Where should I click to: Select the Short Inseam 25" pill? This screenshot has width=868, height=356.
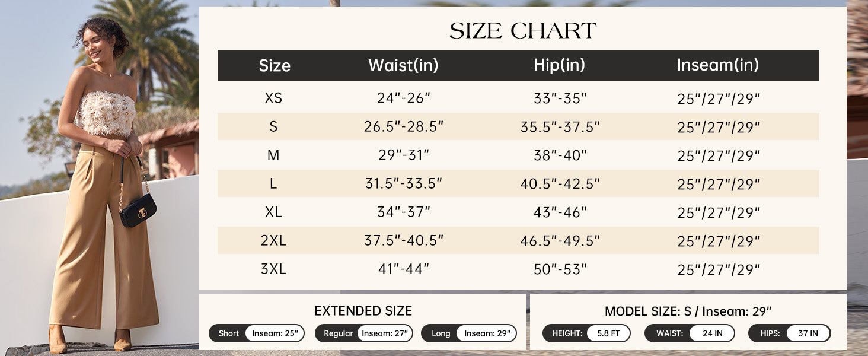pos(257,333)
